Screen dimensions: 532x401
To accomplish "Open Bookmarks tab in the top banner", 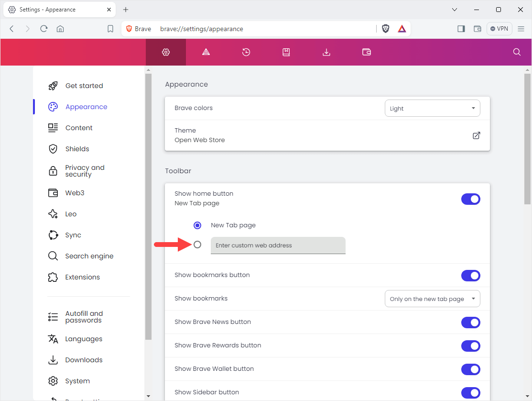I will coord(286,52).
